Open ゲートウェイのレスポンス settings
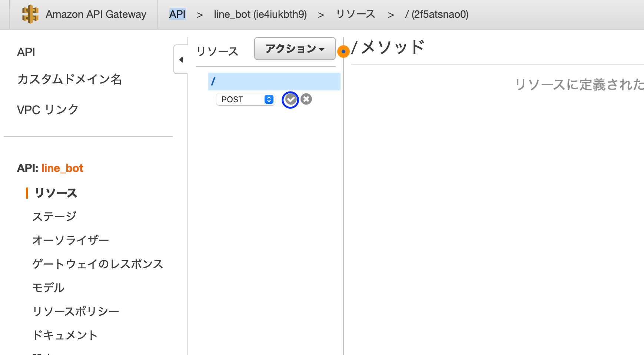The width and height of the screenshot is (644, 355). pyautogui.click(x=97, y=264)
